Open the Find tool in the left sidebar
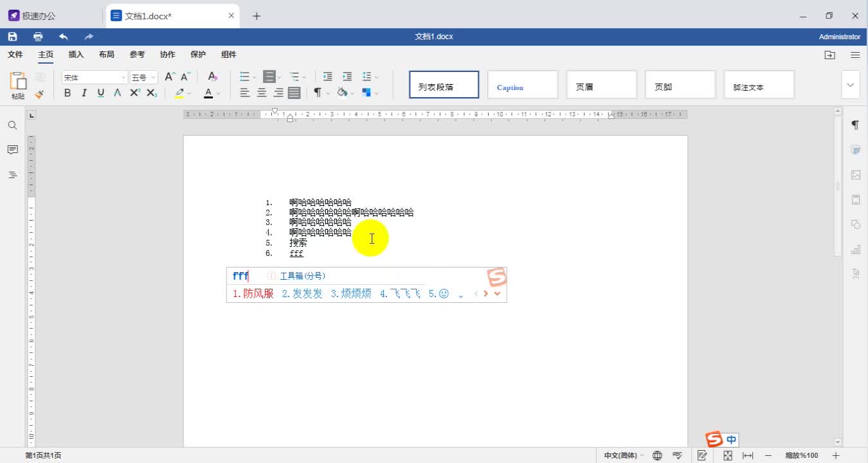Viewport: 868px width, 463px height. pyautogui.click(x=12, y=125)
